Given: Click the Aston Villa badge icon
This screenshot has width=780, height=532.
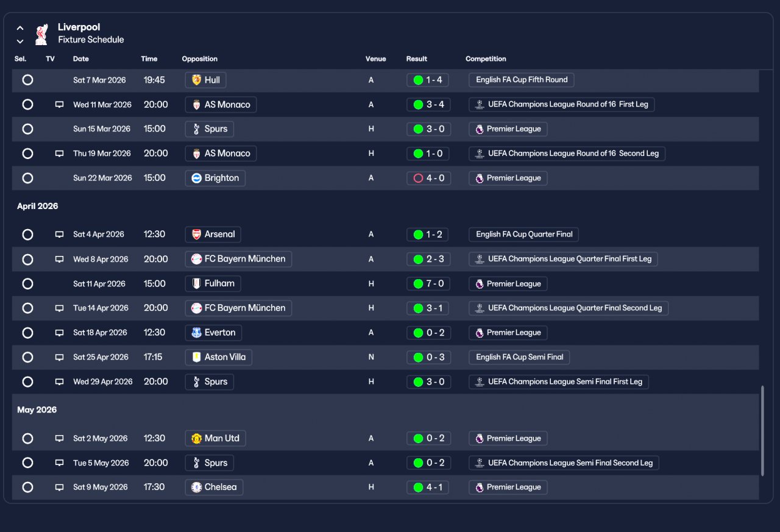Looking at the screenshot, I should pos(196,357).
